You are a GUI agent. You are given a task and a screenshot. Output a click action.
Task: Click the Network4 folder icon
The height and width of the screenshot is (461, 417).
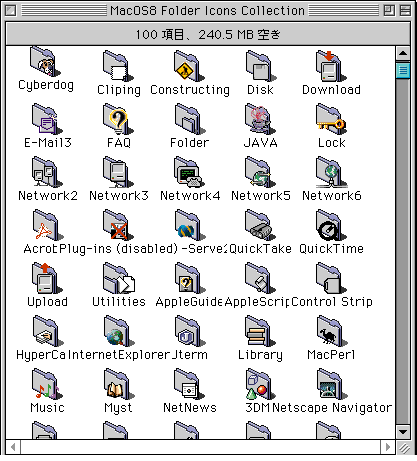coord(189,172)
